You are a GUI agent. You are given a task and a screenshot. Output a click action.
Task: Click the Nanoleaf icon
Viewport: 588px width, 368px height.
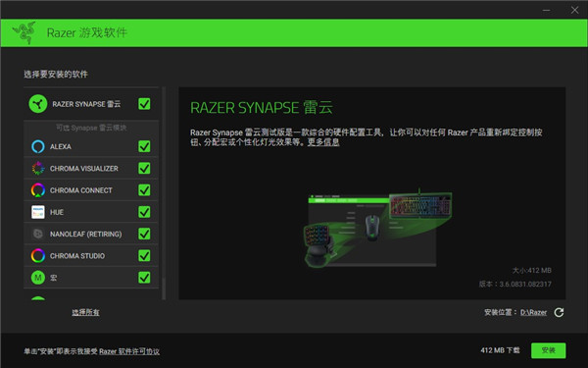pyautogui.click(x=38, y=234)
